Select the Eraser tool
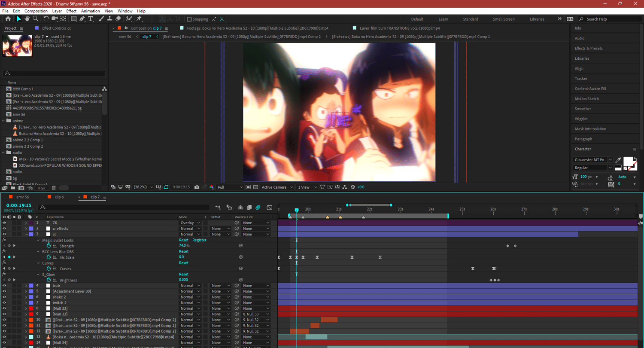The height and width of the screenshot is (348, 644). 118,19
